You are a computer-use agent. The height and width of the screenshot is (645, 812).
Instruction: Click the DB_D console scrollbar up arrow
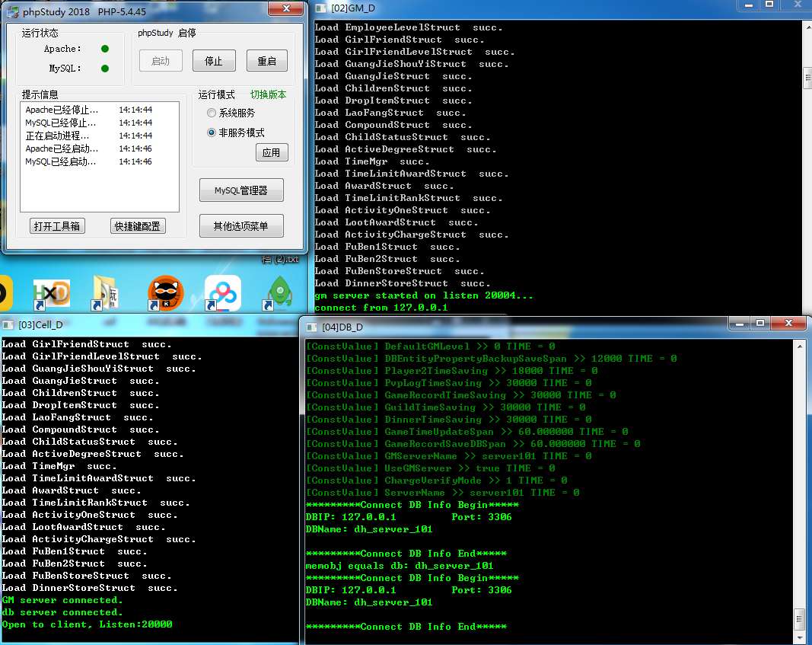point(798,346)
